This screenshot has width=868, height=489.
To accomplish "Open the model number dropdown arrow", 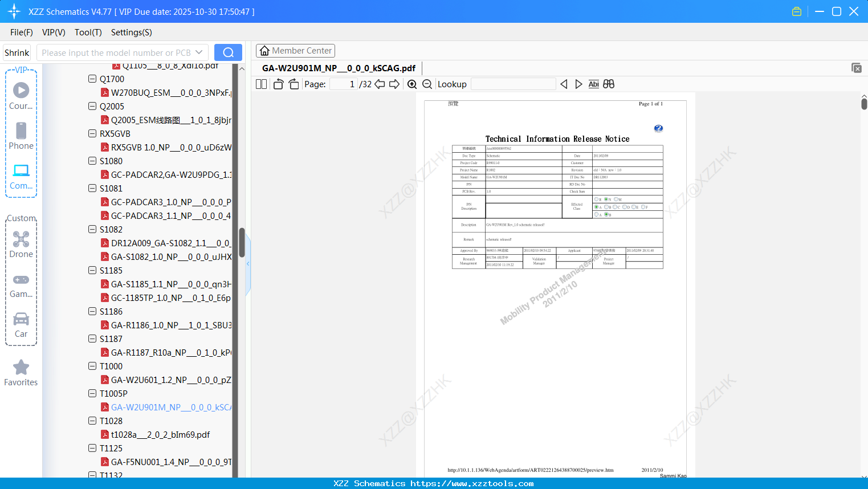I will [199, 52].
